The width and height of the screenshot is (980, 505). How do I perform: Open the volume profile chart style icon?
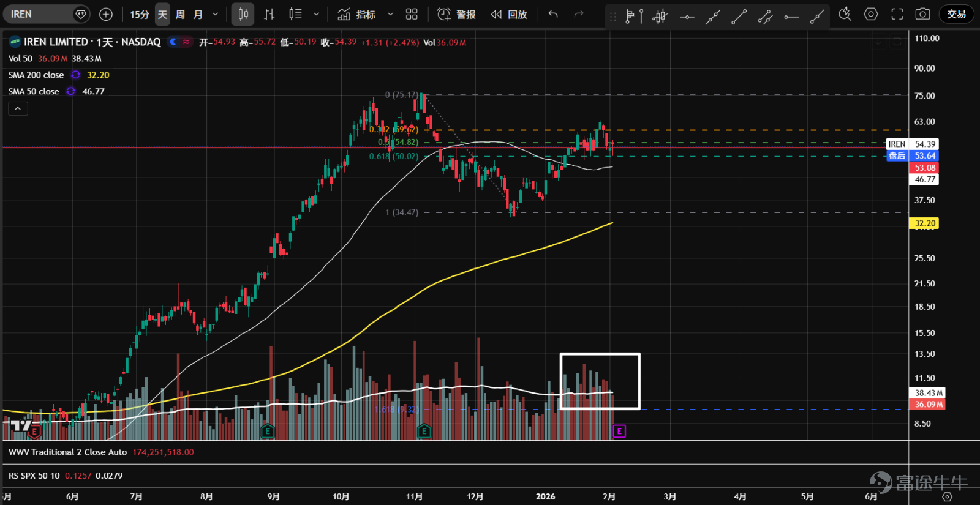295,14
